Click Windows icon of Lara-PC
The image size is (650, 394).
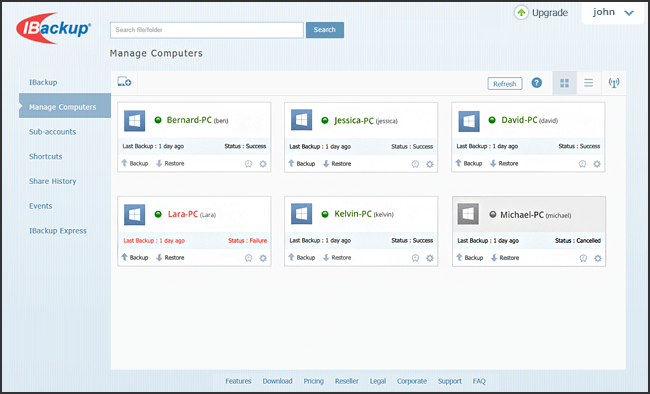[x=134, y=214]
